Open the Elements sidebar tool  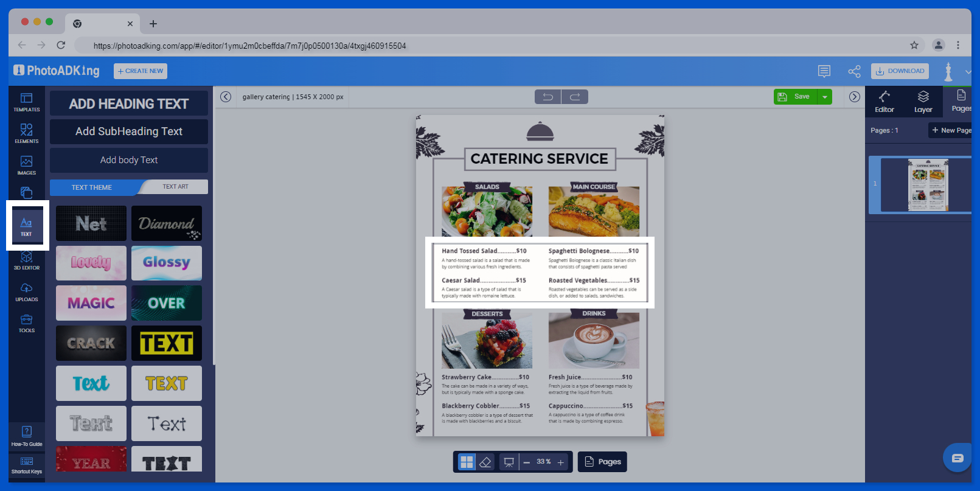point(26,133)
